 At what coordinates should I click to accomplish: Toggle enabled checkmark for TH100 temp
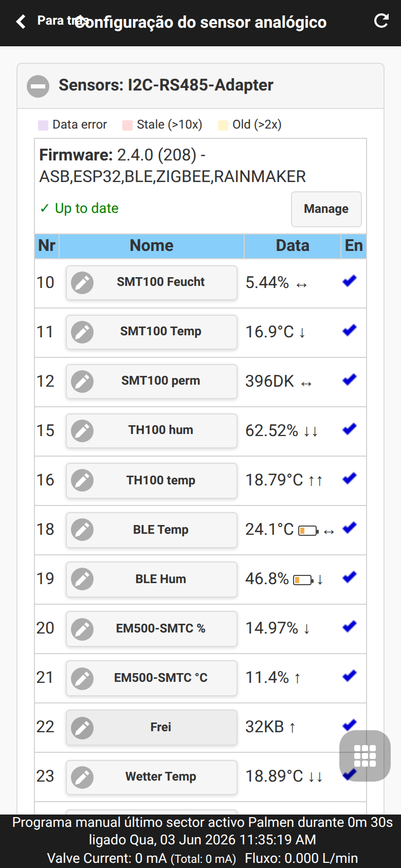point(350,478)
